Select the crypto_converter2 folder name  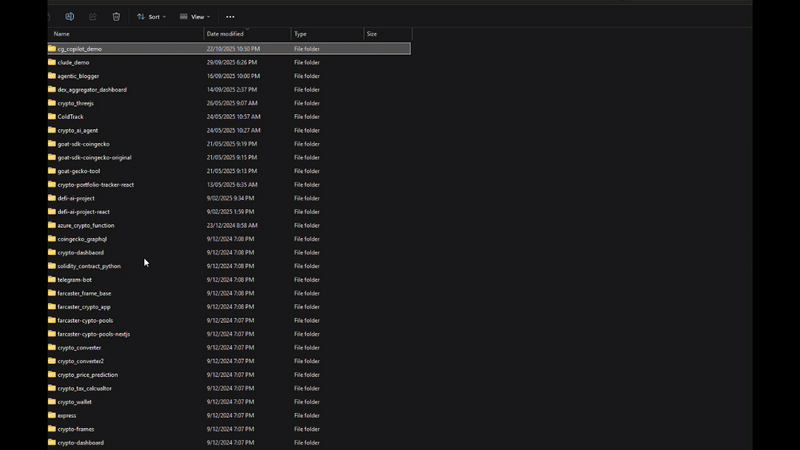click(81, 361)
